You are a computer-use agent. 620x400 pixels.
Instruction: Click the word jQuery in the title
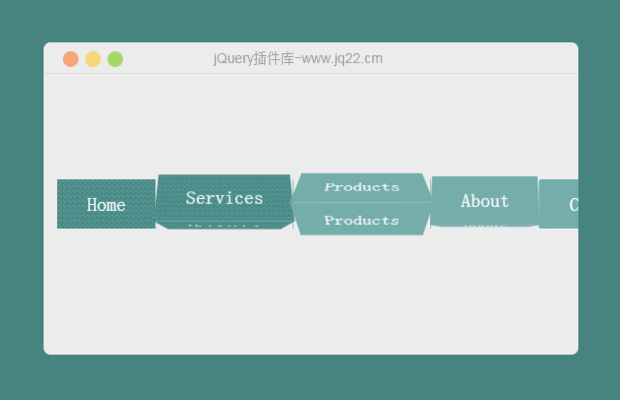tap(233, 58)
